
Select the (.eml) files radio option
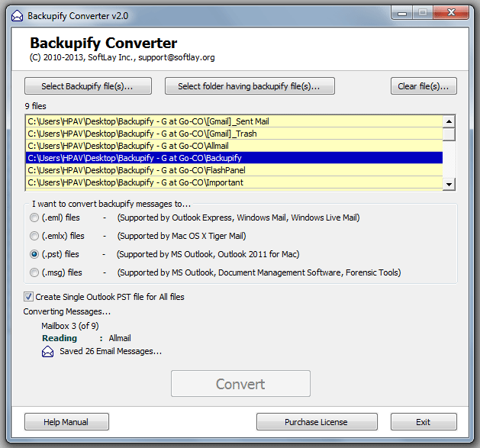tap(34, 218)
